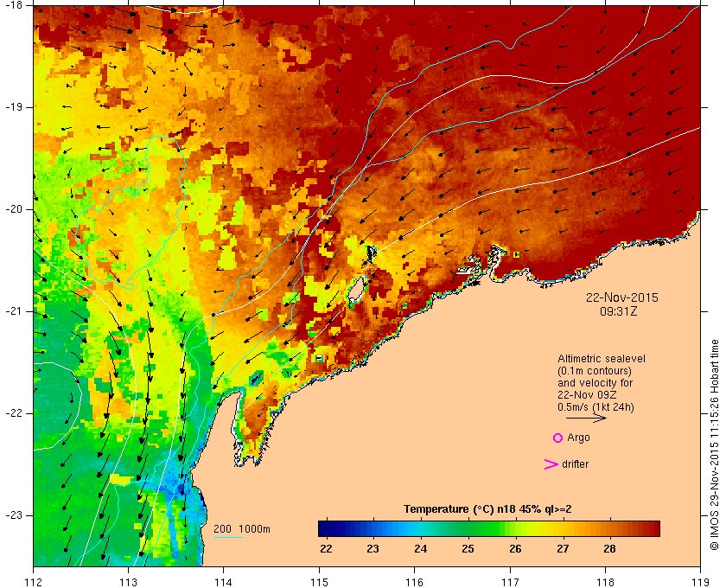Click color bar tick label 24
The image size is (726, 588).
coord(420,548)
